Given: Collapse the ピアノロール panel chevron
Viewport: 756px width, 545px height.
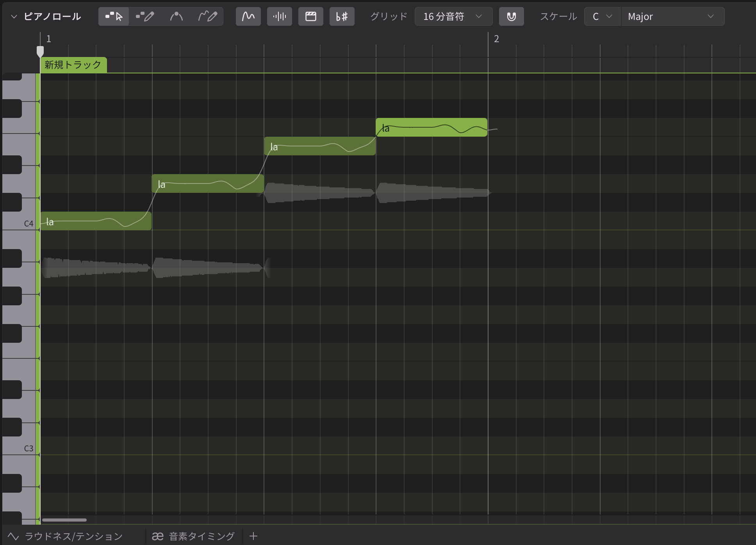Looking at the screenshot, I should pyautogui.click(x=14, y=16).
